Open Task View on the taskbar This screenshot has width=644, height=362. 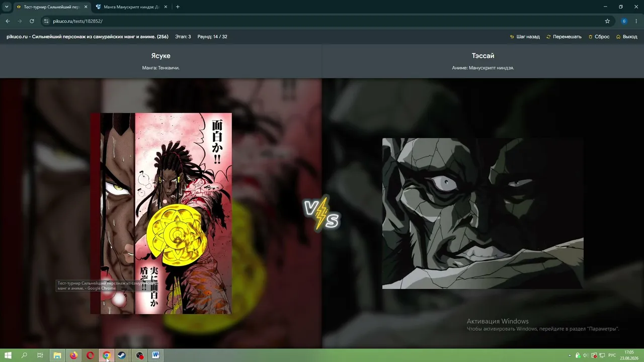tap(40, 355)
